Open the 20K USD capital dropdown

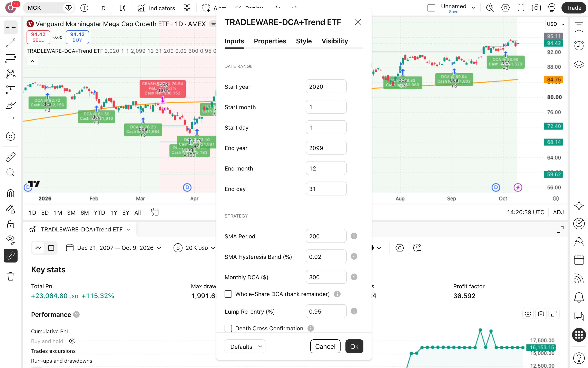click(194, 248)
